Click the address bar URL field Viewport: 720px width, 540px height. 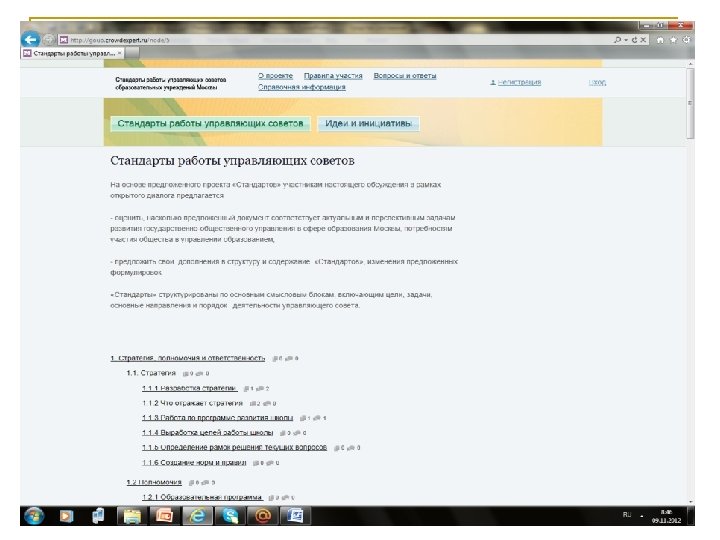point(333,40)
